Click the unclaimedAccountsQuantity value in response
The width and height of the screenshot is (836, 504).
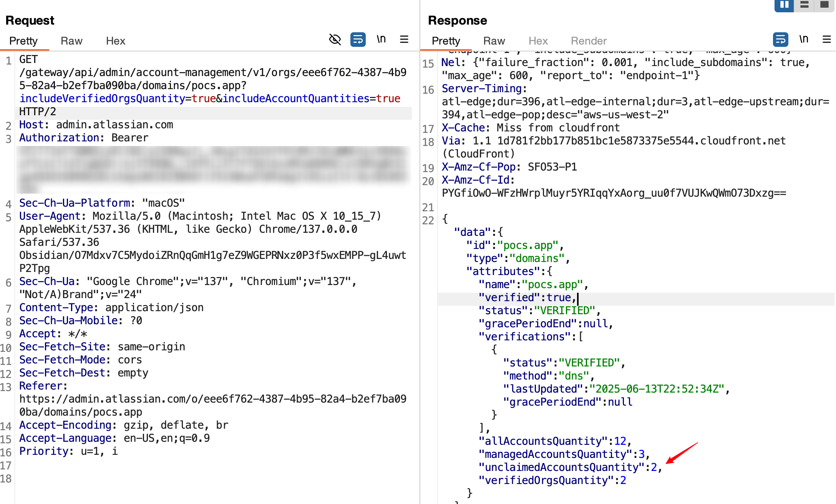click(654, 467)
